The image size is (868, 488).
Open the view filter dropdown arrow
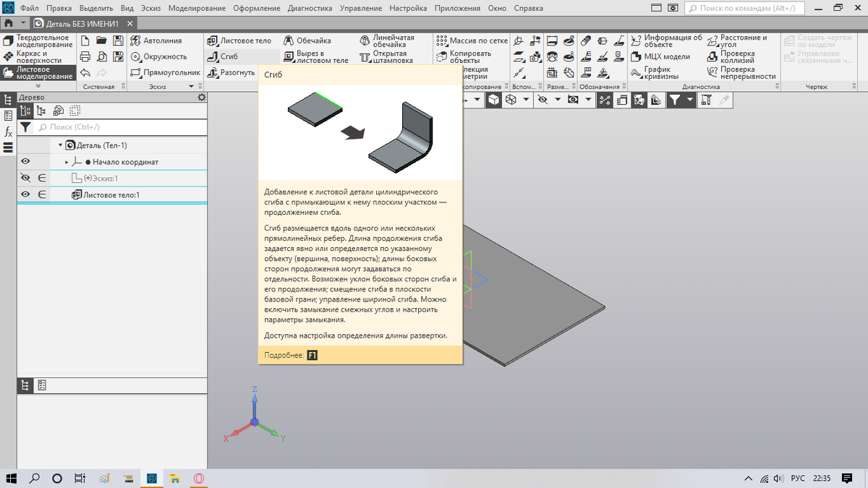[691, 100]
